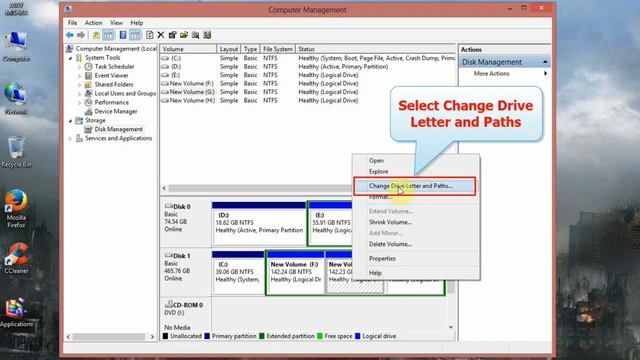Click volume list horizontal scrollbar
The width and height of the screenshot is (640, 360).
260,188
